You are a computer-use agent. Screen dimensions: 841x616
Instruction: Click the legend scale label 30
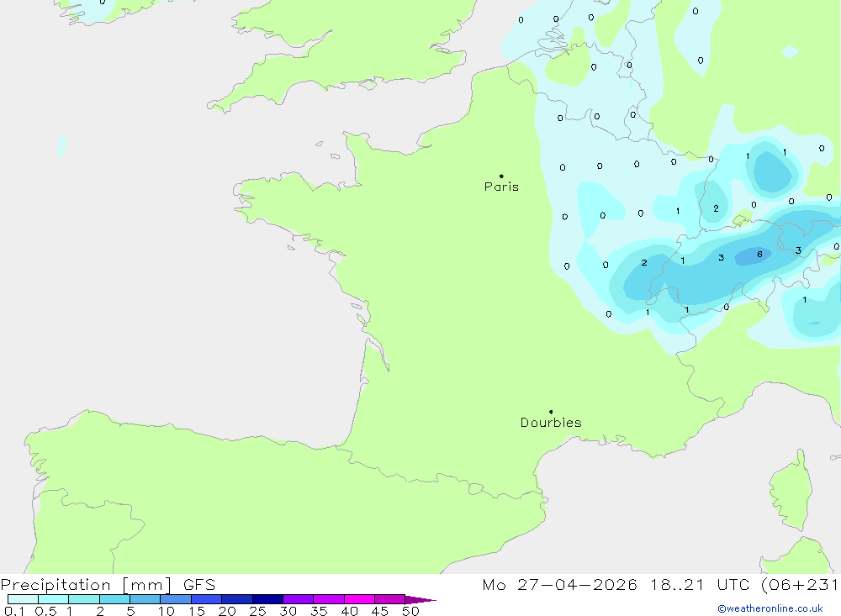coord(288,611)
